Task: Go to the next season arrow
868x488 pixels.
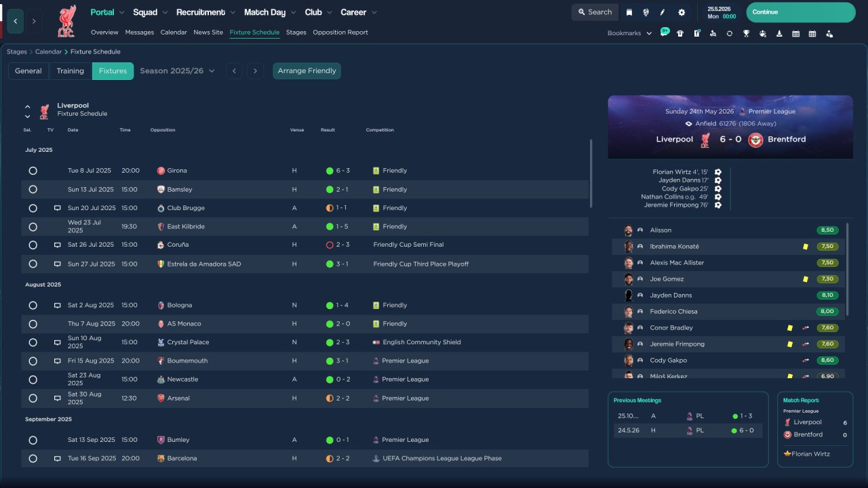Action: [x=255, y=70]
